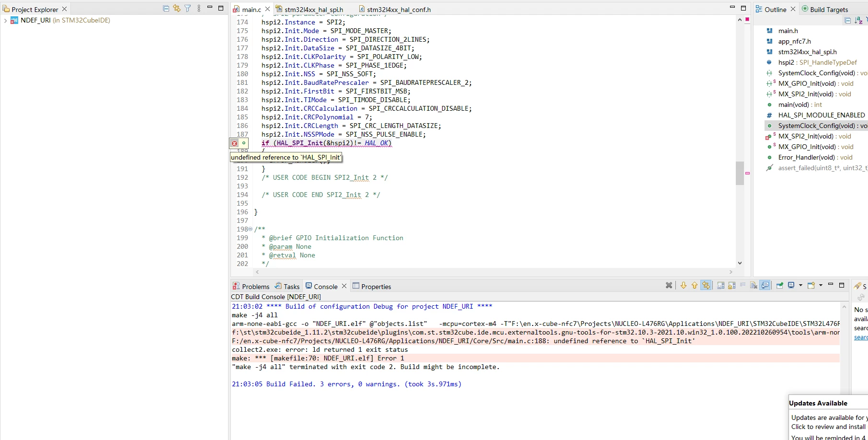
Task: Select app_nfc7.h include in Outline
Action: pyautogui.click(x=794, y=41)
